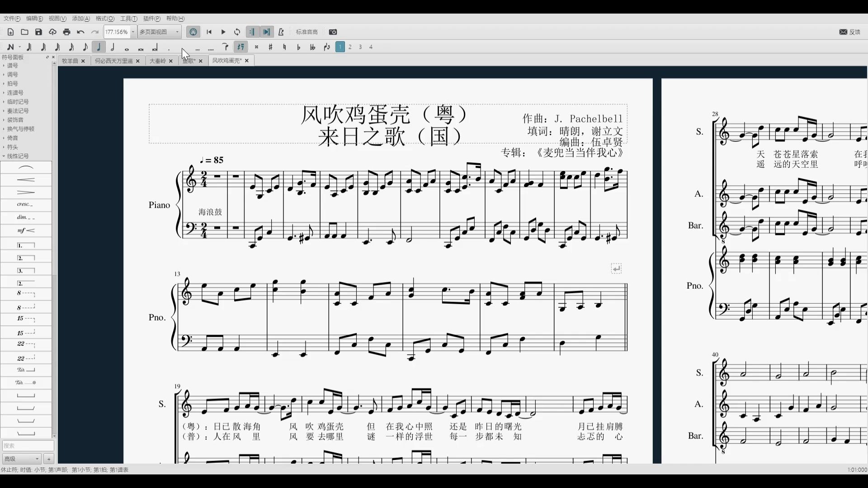Click the natural accidental icon
Screen dimensions: 868x488
(x=285, y=47)
